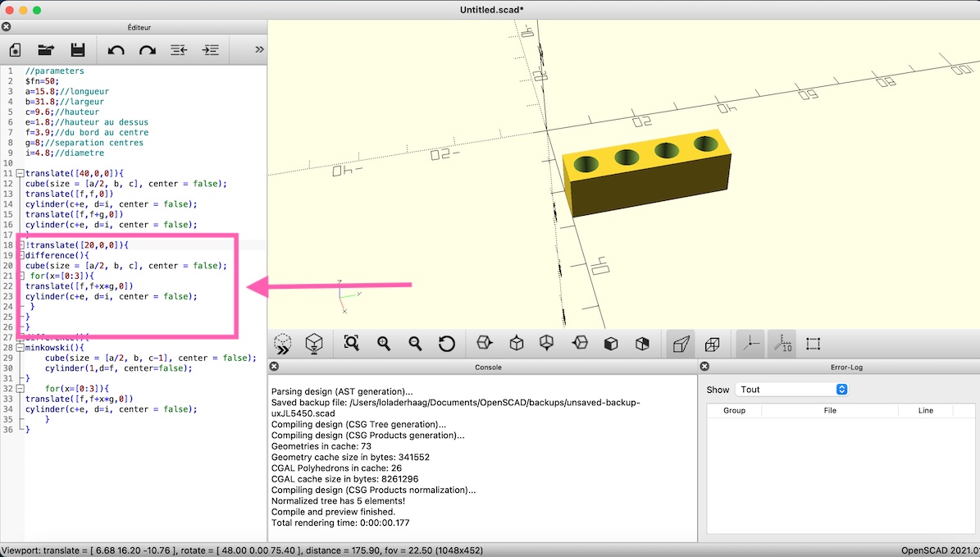Click 'Normalized tree has 5 elements!' line
Screen dimensions: 980x557
tap(338, 500)
